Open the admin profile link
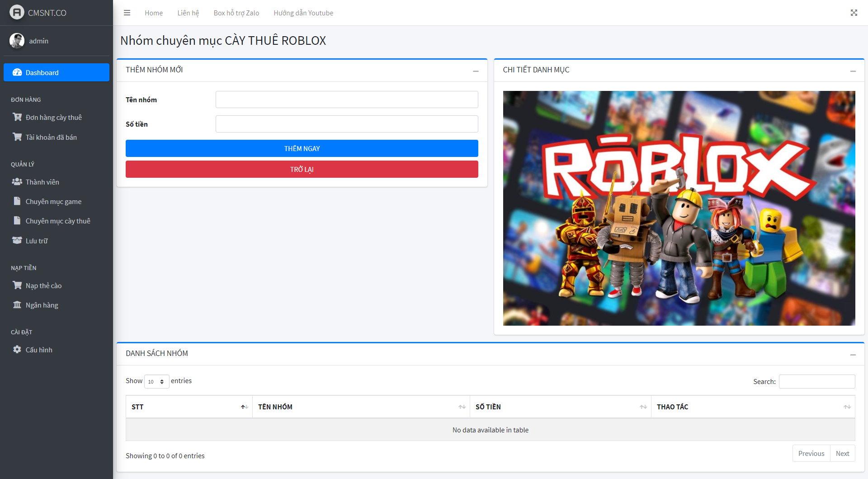This screenshot has height=479, width=868. coord(38,41)
